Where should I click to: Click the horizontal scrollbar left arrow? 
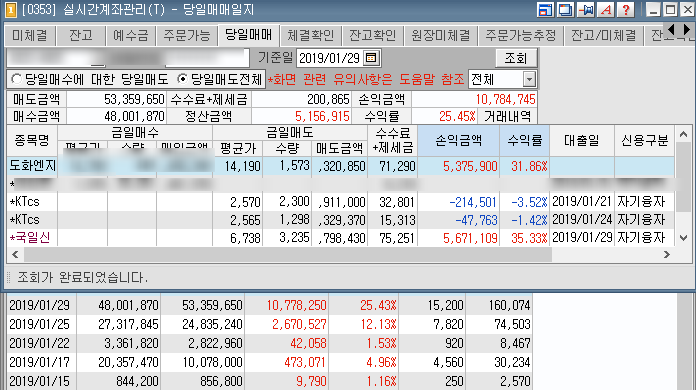[x=15, y=255]
